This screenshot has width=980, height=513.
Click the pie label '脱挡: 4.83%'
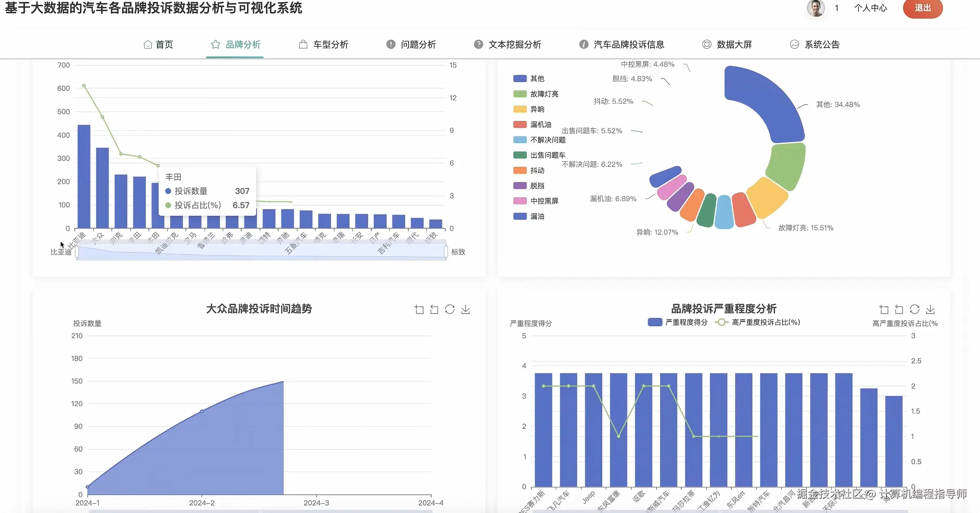(632, 79)
